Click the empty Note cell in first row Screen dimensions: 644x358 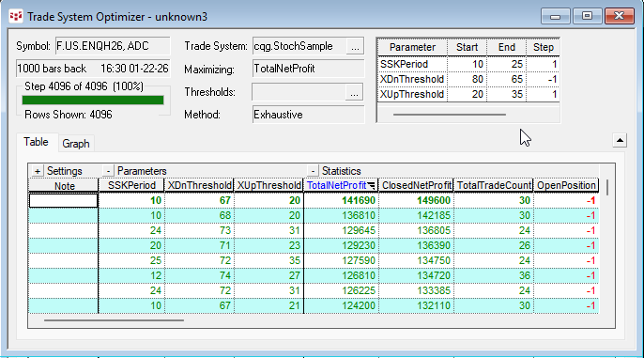point(63,200)
